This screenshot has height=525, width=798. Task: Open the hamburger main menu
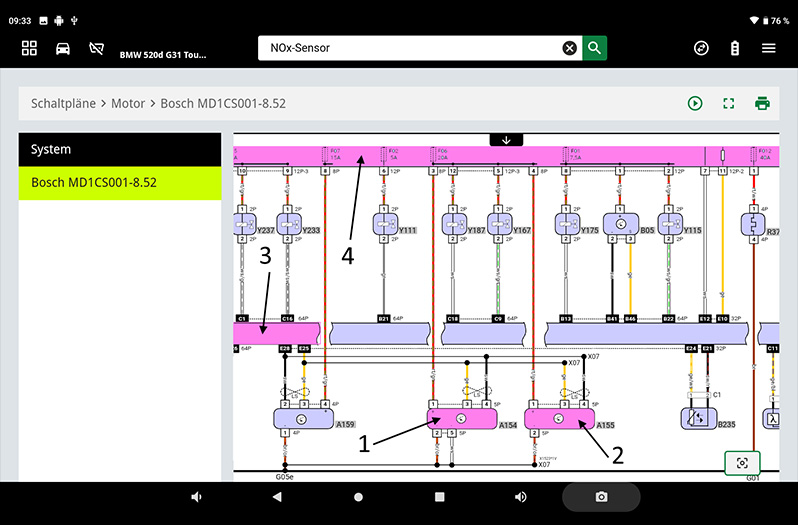point(768,48)
